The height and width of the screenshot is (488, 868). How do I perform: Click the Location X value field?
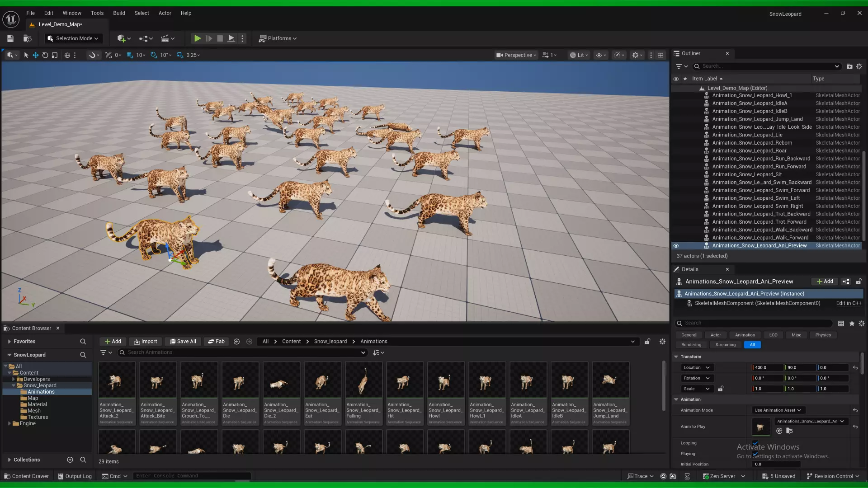[767, 367]
